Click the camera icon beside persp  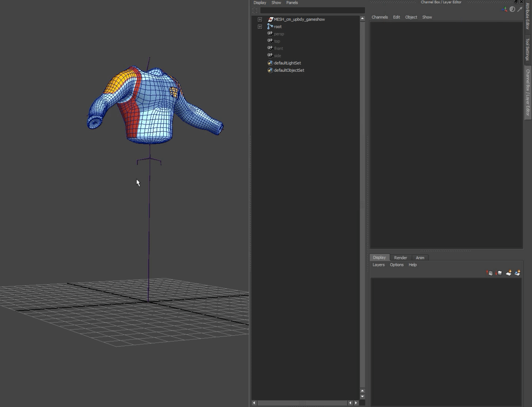[x=270, y=34]
